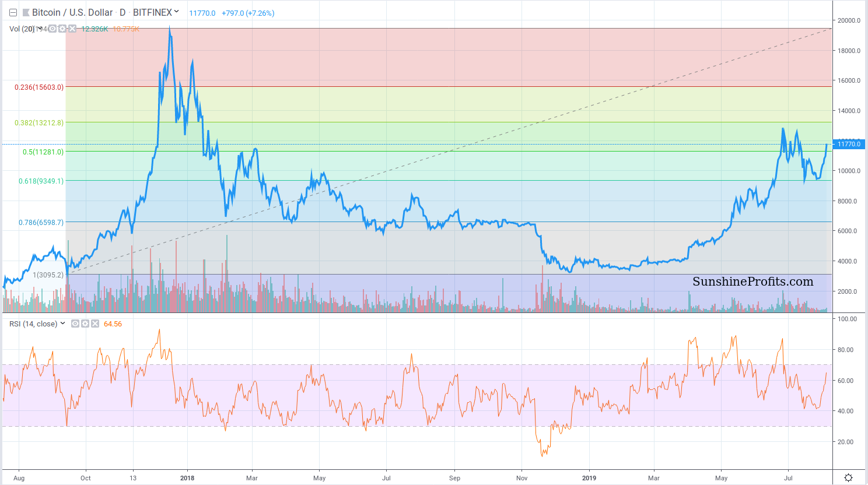Remove the RSI indicator with its X icon

coord(95,324)
